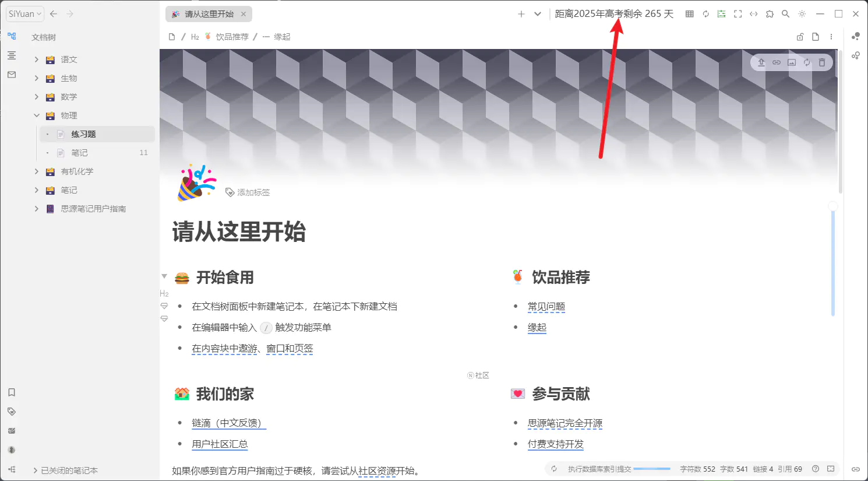Viewport: 868px width, 481px height.
Task: Set cover by link icon
Action: pos(777,62)
